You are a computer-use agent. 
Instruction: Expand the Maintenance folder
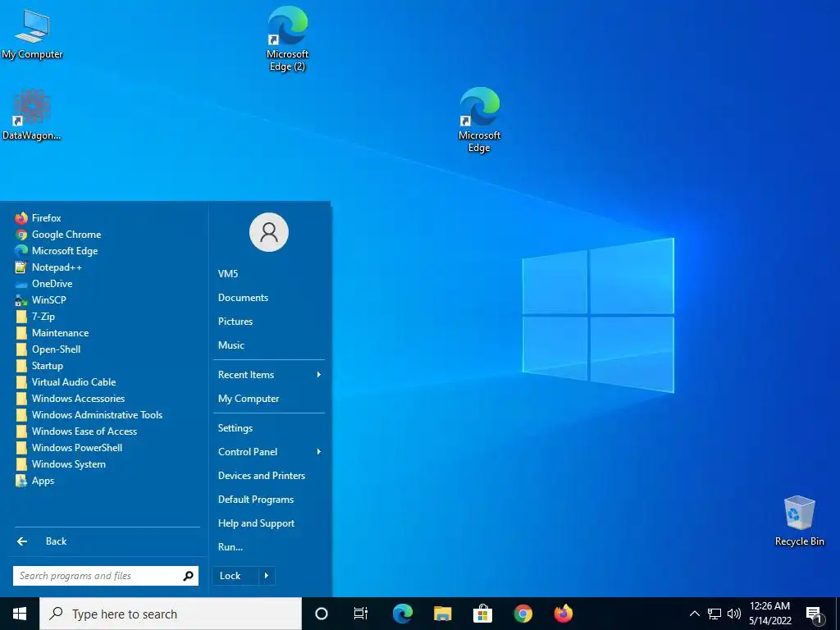(x=52, y=333)
